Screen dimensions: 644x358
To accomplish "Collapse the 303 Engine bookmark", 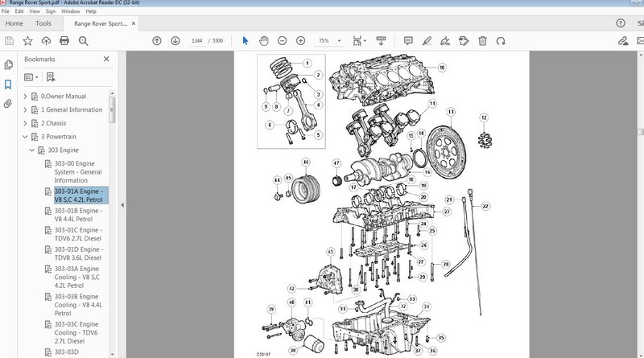I will point(32,150).
